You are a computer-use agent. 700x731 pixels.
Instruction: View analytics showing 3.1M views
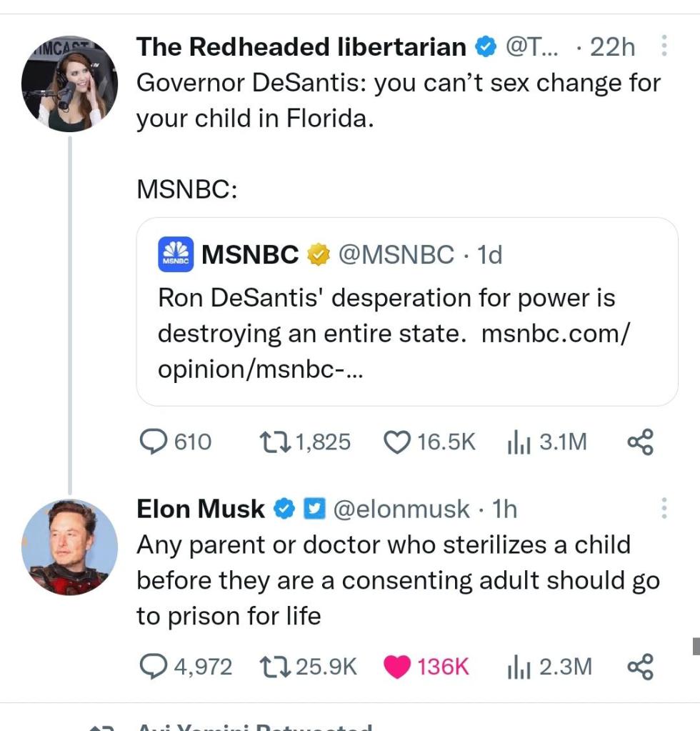[517, 442]
